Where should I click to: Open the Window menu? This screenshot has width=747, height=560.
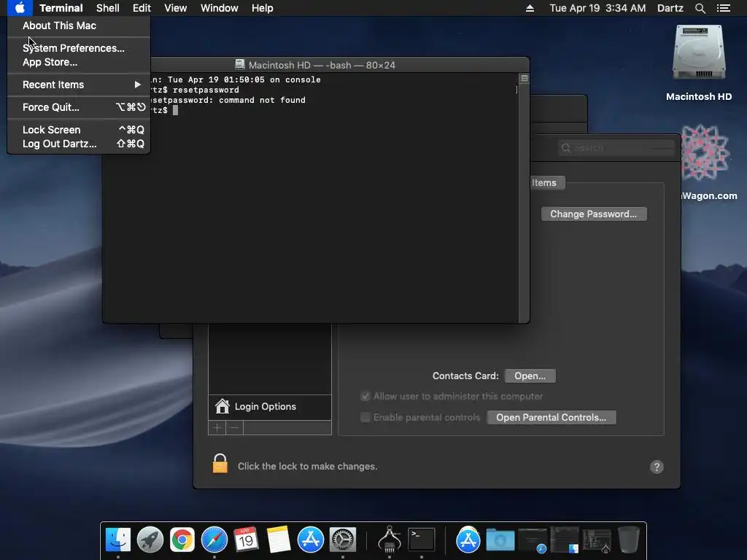[x=219, y=8]
